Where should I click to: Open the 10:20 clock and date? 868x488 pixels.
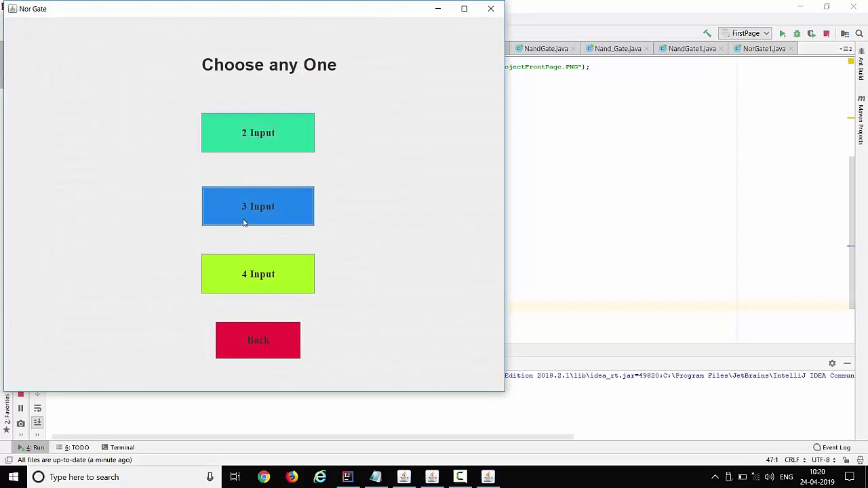click(817, 477)
